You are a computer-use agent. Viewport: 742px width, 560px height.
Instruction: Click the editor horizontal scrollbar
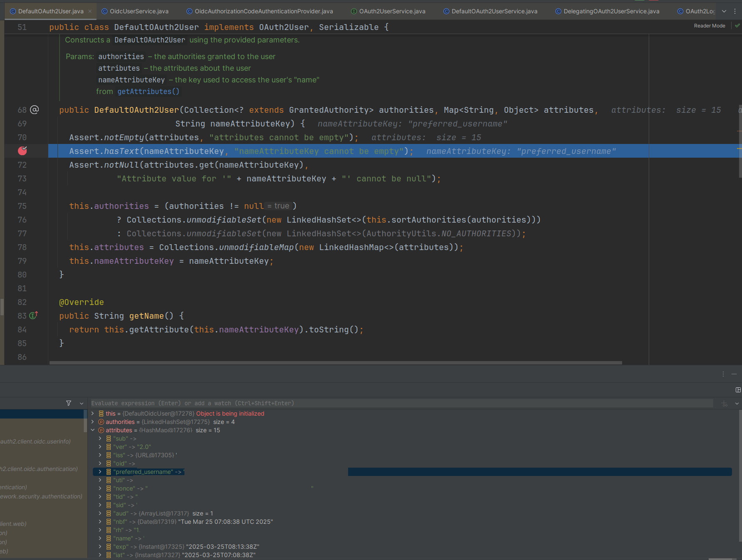coord(336,363)
